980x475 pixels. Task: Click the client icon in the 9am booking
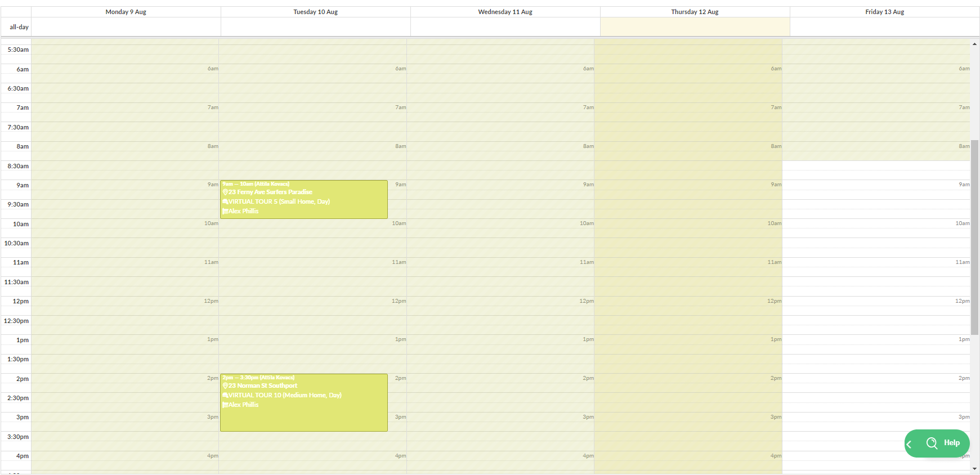[225, 212]
